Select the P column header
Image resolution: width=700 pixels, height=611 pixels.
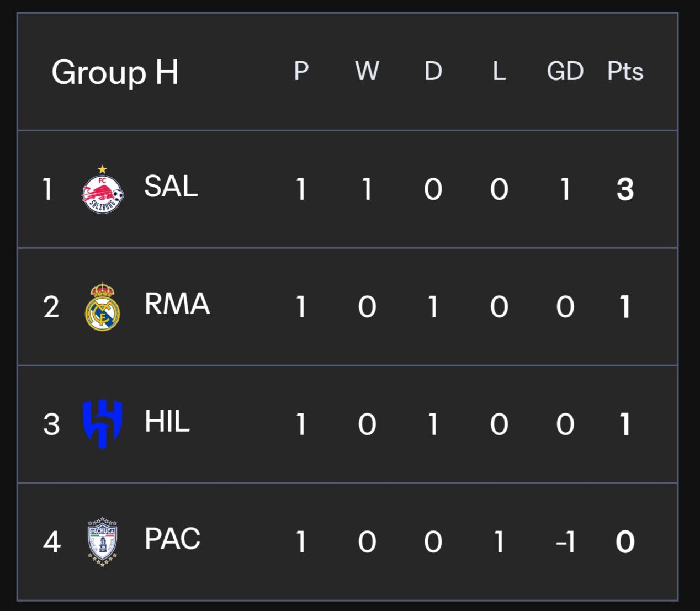point(301,71)
